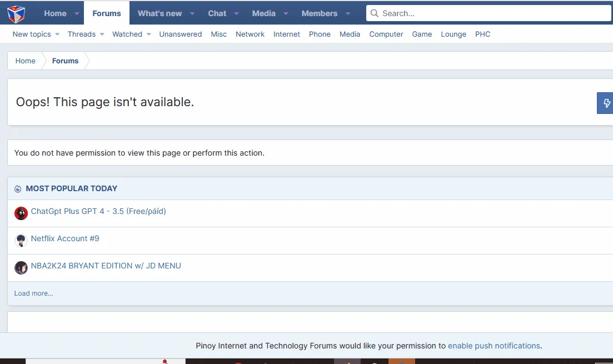The width and height of the screenshot is (613, 364).
Task: Click the search magnifier icon
Action: click(x=374, y=13)
